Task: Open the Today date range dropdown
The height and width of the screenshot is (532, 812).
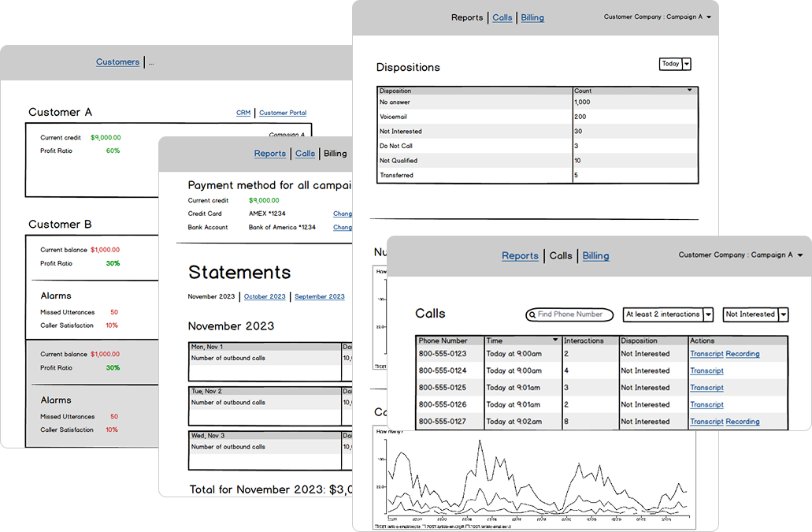Action: click(686, 64)
